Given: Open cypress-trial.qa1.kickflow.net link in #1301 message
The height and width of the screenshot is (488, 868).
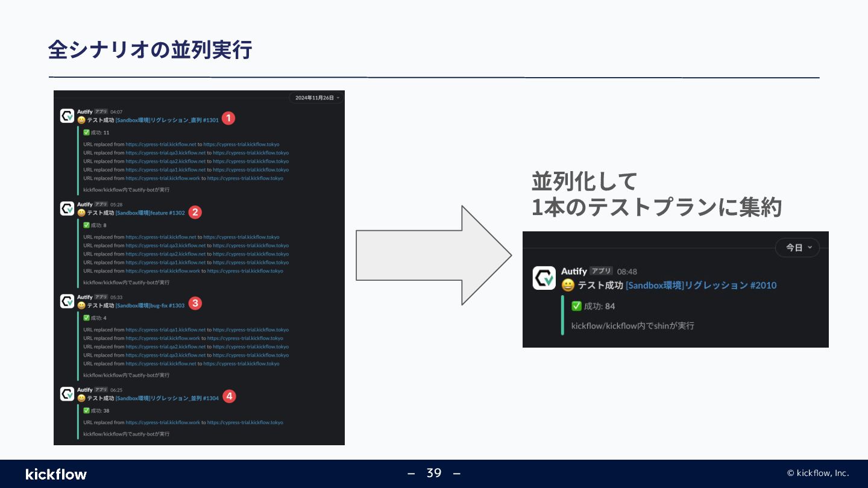Looking at the screenshot, I should coord(166,170).
